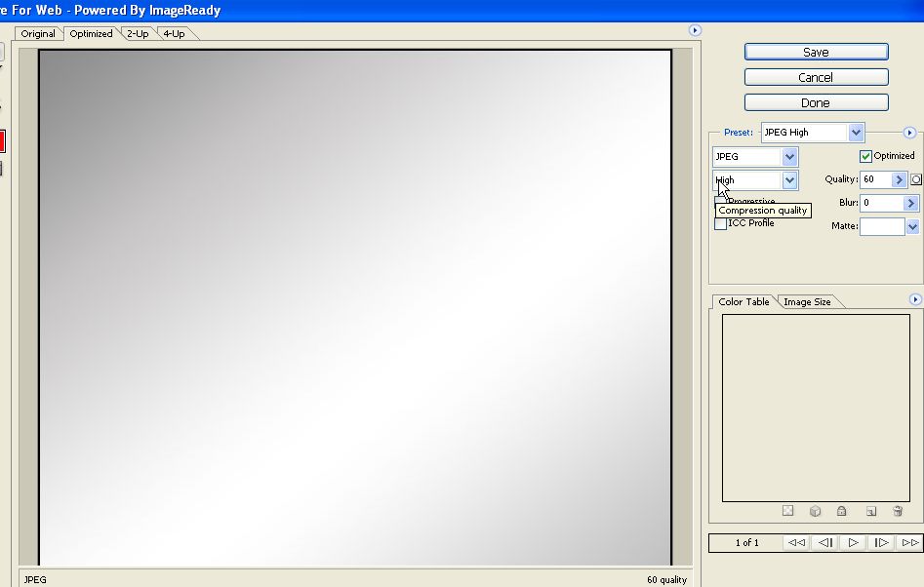The image size is (924, 587).
Task: Click the play animation button
Action: pyautogui.click(x=853, y=542)
